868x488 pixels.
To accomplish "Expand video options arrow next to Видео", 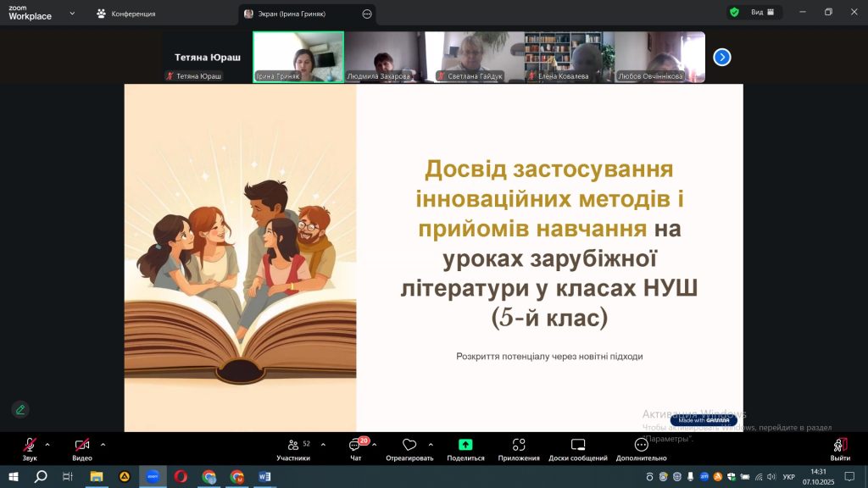I will (x=103, y=444).
